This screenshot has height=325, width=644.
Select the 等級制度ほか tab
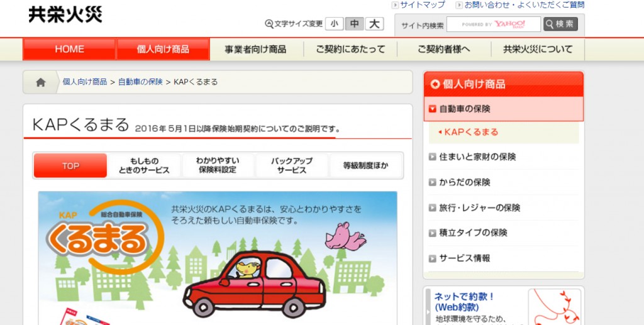tap(365, 166)
